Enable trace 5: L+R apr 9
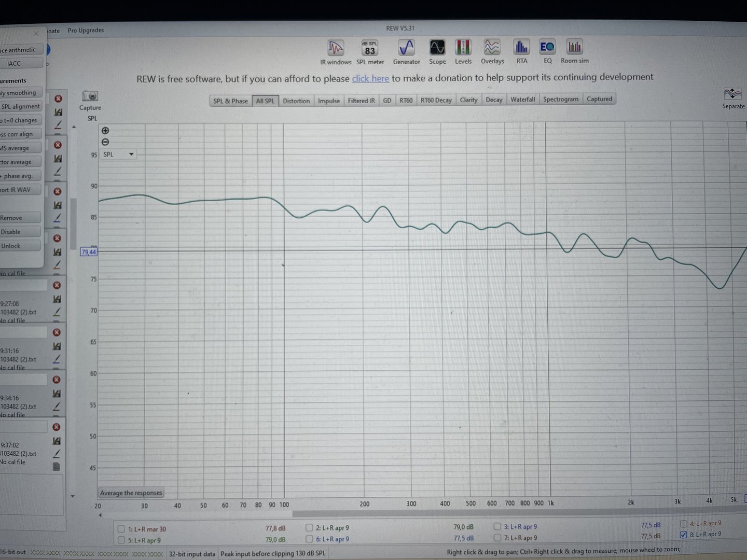This screenshot has width=747, height=560. point(121,540)
